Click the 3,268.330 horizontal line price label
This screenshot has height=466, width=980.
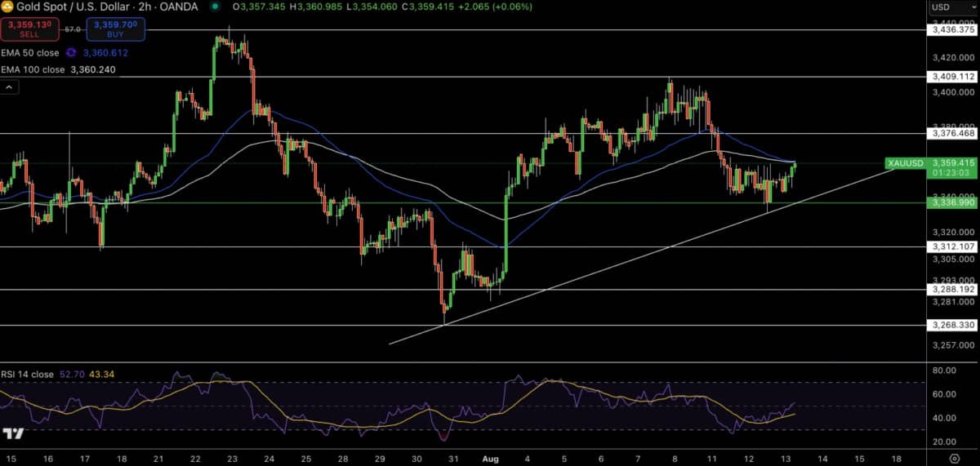(x=951, y=325)
